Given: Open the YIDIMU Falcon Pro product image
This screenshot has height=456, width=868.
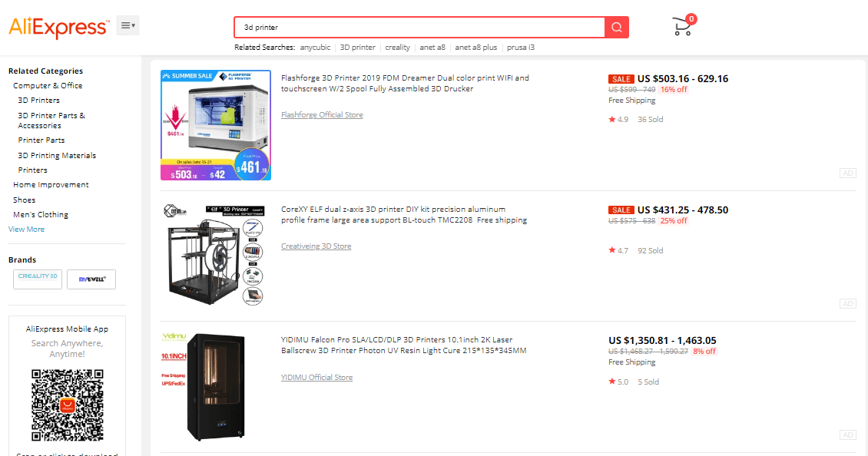Looking at the screenshot, I should pyautogui.click(x=216, y=386).
